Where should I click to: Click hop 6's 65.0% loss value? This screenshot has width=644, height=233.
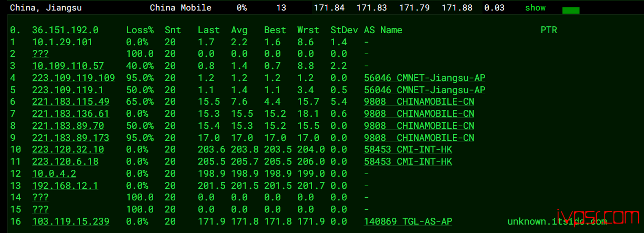click(x=140, y=102)
